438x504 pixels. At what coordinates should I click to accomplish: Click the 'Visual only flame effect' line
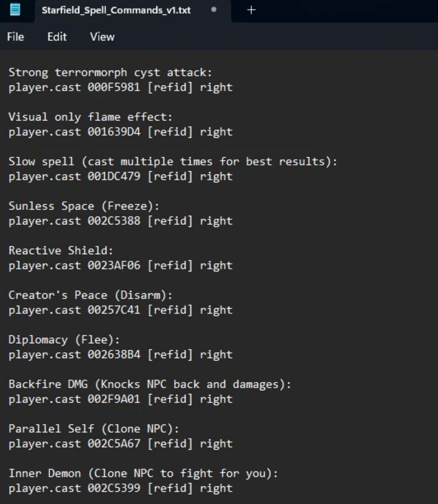[90, 117]
